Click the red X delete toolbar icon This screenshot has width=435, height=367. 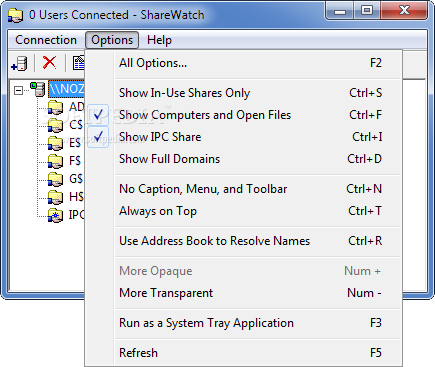coord(50,62)
